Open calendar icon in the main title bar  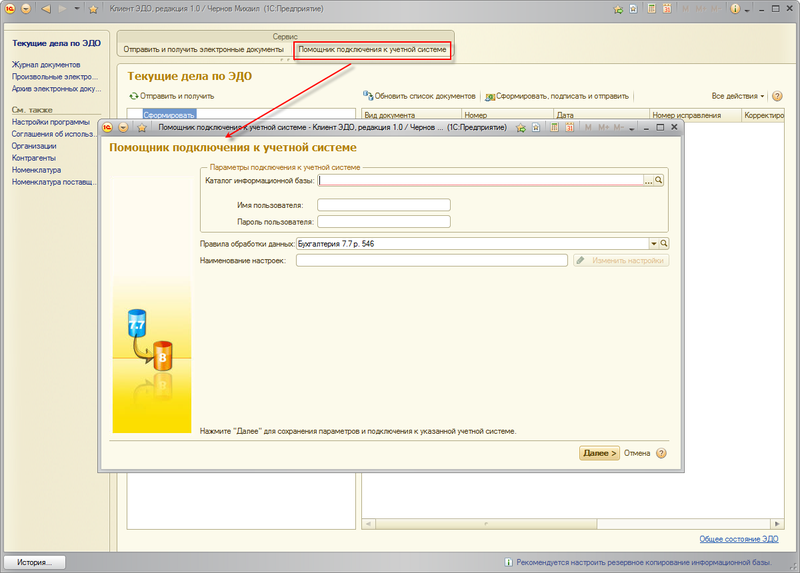666,9
